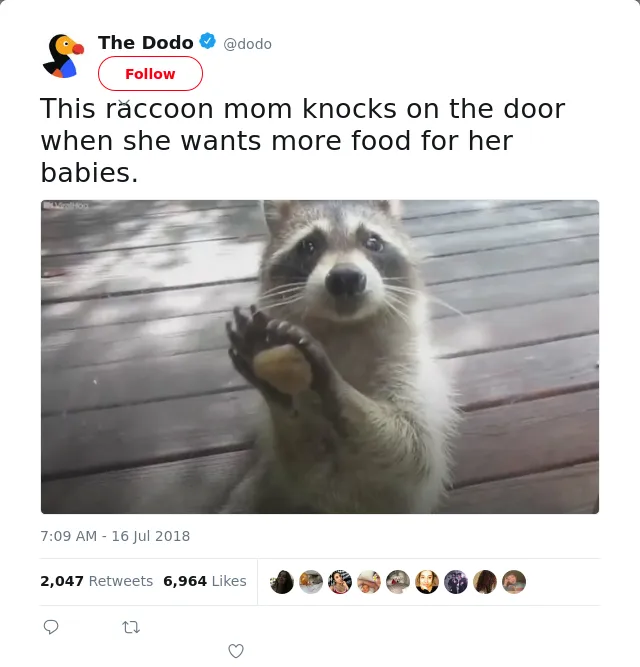Click the third liker avatar

pyautogui.click(x=340, y=581)
